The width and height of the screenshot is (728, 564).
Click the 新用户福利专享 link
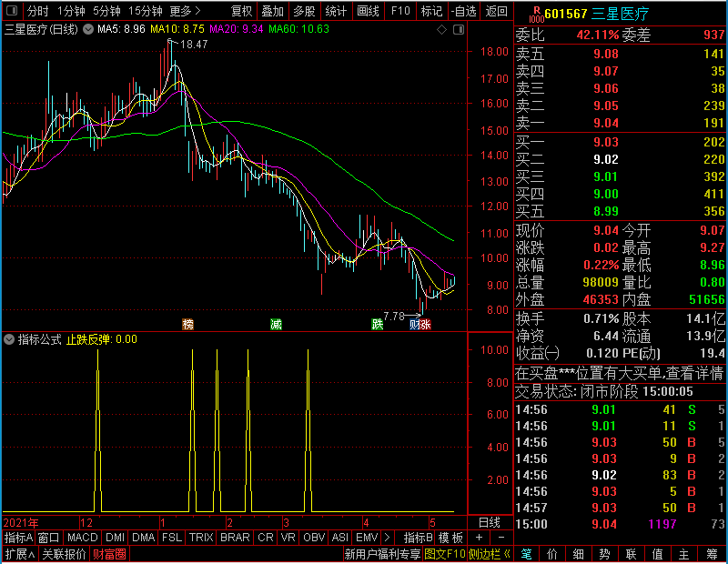coord(382,554)
